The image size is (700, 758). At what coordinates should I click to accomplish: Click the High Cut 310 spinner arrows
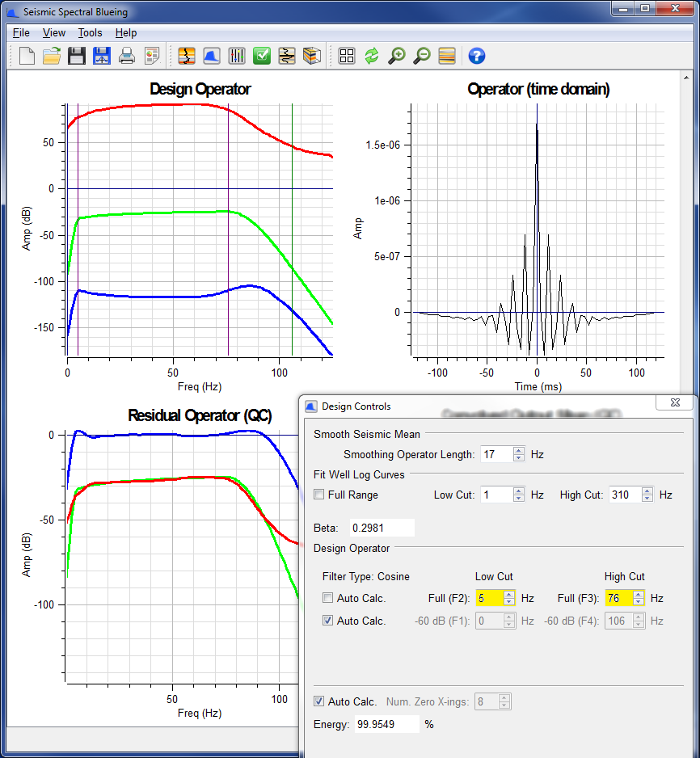(647, 495)
